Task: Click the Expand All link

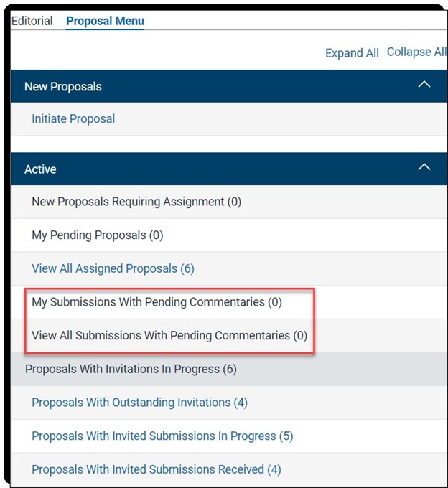Action: pos(352,53)
